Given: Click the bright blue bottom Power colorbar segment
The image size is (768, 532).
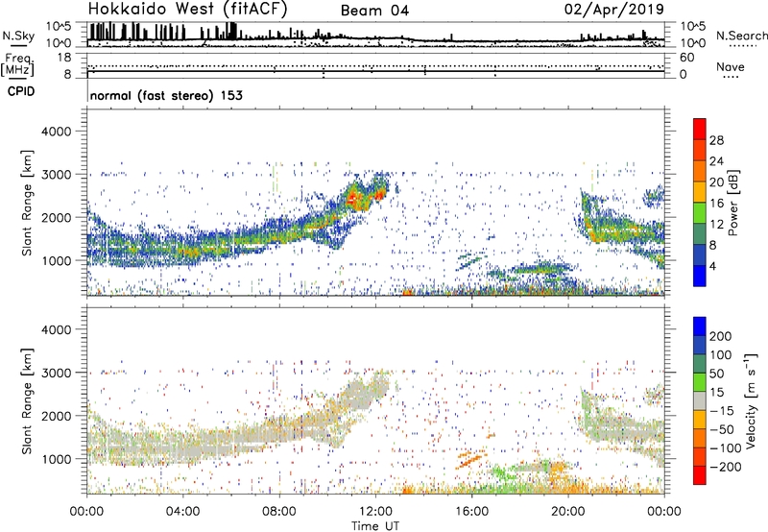Looking at the screenshot, I should pyautogui.click(x=700, y=276).
